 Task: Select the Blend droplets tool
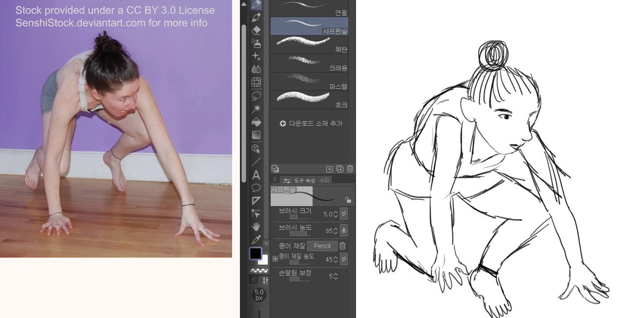click(256, 69)
